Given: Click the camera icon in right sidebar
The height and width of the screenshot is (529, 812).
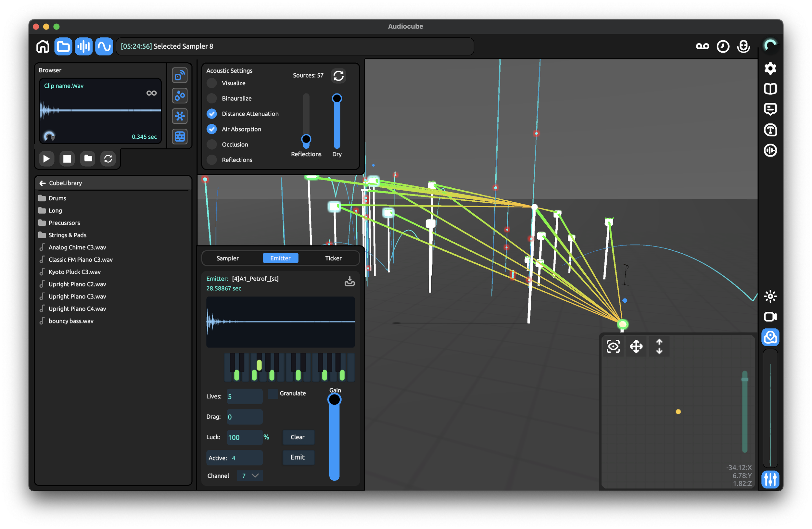Looking at the screenshot, I should [x=770, y=317].
